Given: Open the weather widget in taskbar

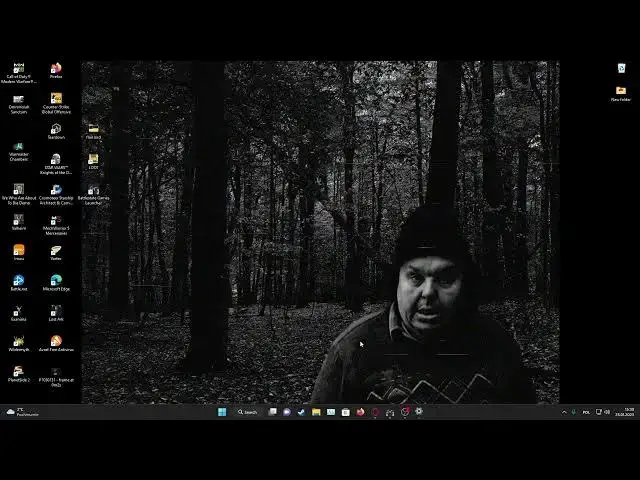Looking at the screenshot, I should tap(22, 412).
